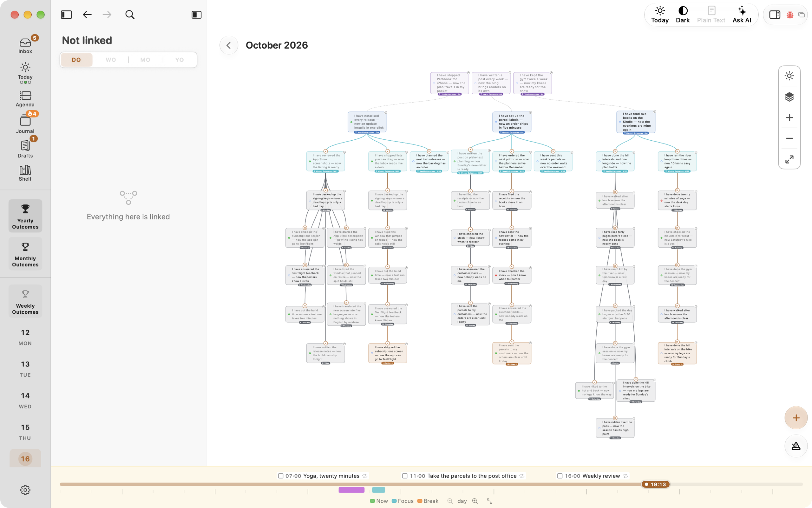
Task: Click the layers icon in graph toolbar
Action: point(789,97)
